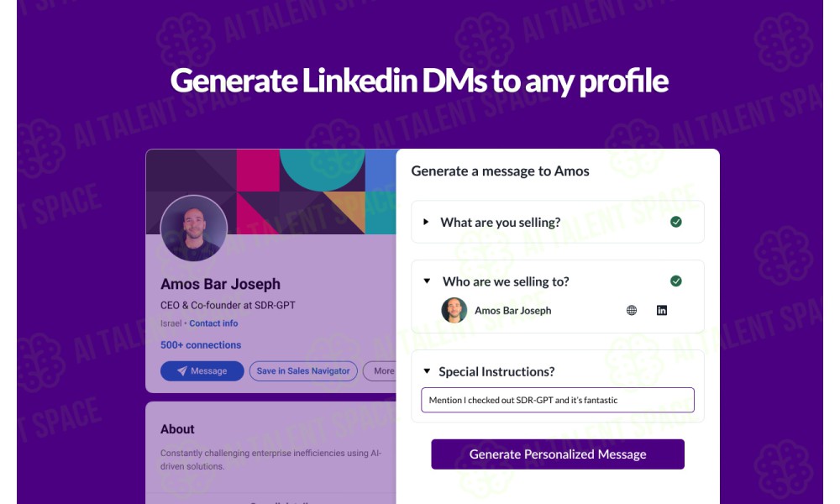The image size is (840, 504).
Task: Click small avatar of Amos in selling-to panel
Action: point(454,310)
